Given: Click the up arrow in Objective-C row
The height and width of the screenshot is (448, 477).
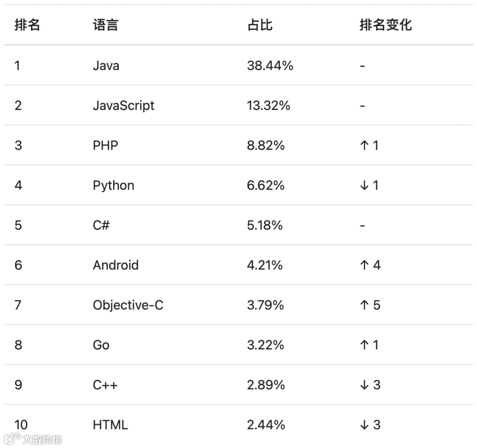Looking at the screenshot, I should click(364, 305).
